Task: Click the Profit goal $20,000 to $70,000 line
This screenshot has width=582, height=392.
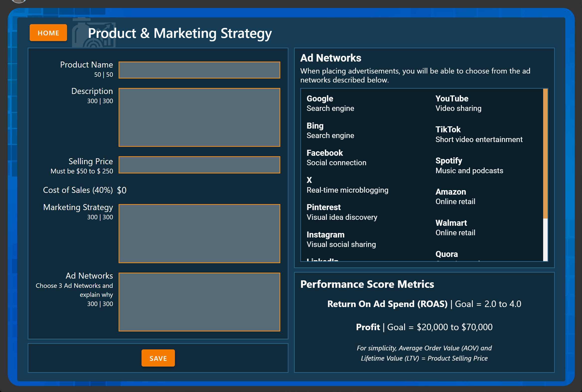Action: [424, 327]
